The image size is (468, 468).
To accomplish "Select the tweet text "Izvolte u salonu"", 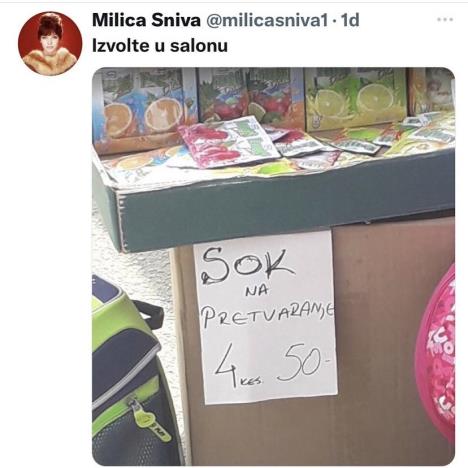I will 160,46.
